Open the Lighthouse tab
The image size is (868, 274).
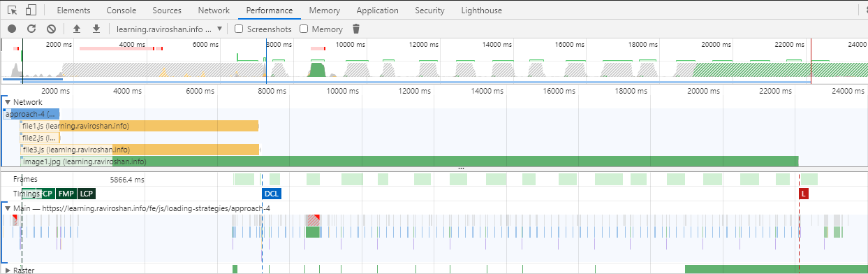tap(481, 10)
